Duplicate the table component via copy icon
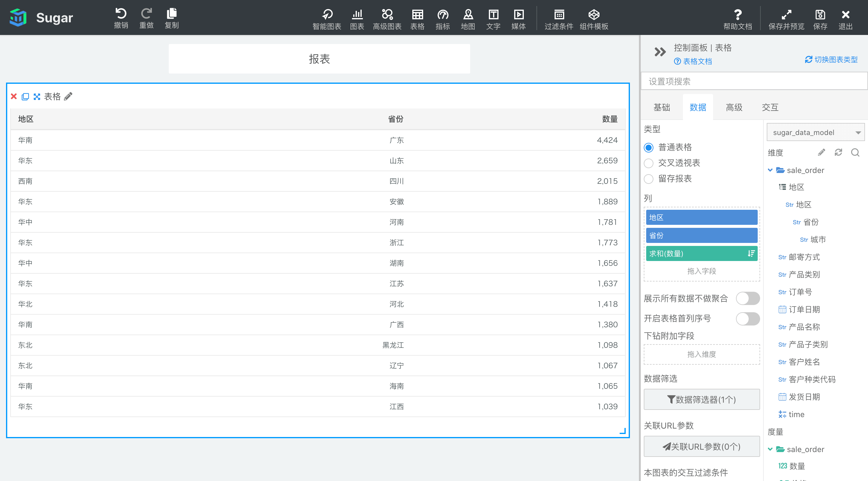 25,97
